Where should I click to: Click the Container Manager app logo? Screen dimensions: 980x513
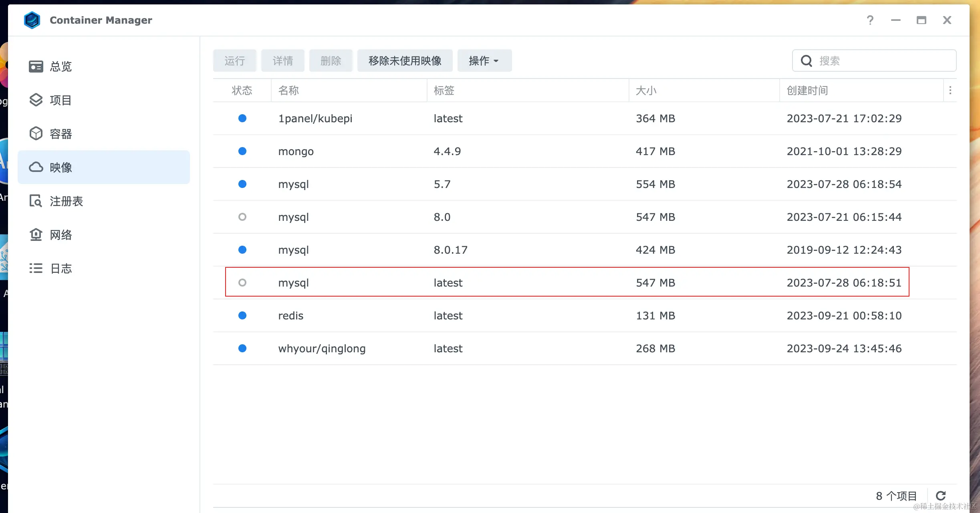pos(32,20)
